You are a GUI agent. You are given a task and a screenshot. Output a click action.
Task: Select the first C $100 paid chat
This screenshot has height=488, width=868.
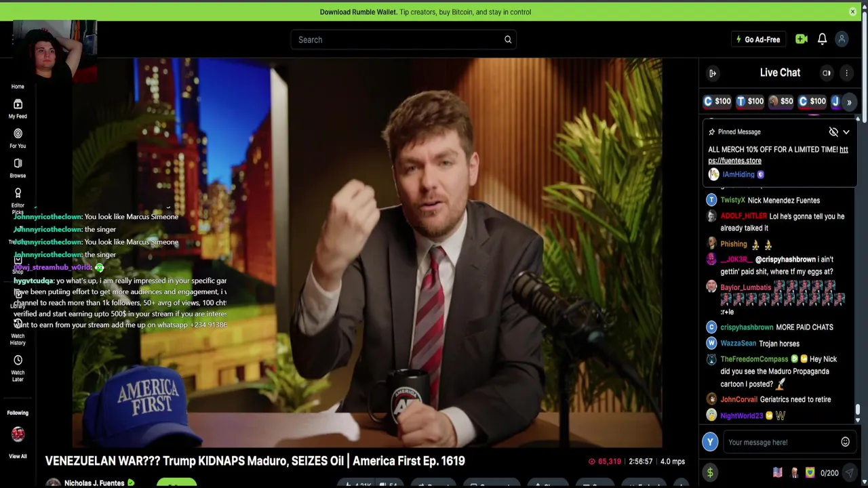[x=717, y=101]
